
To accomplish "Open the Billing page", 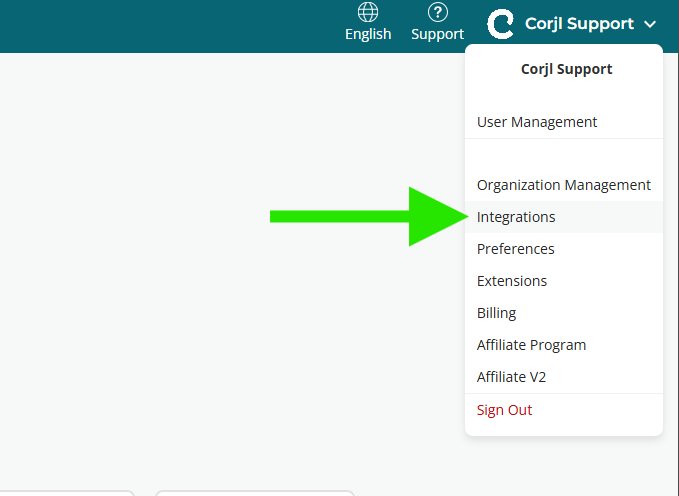I will (564, 313).
